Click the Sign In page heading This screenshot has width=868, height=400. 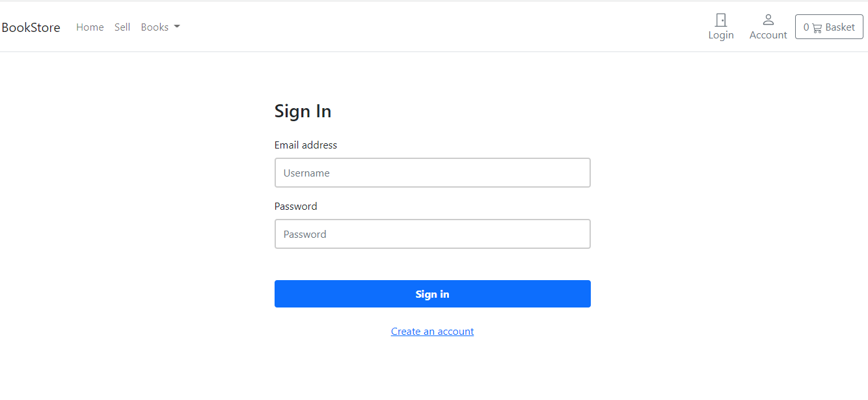point(303,111)
